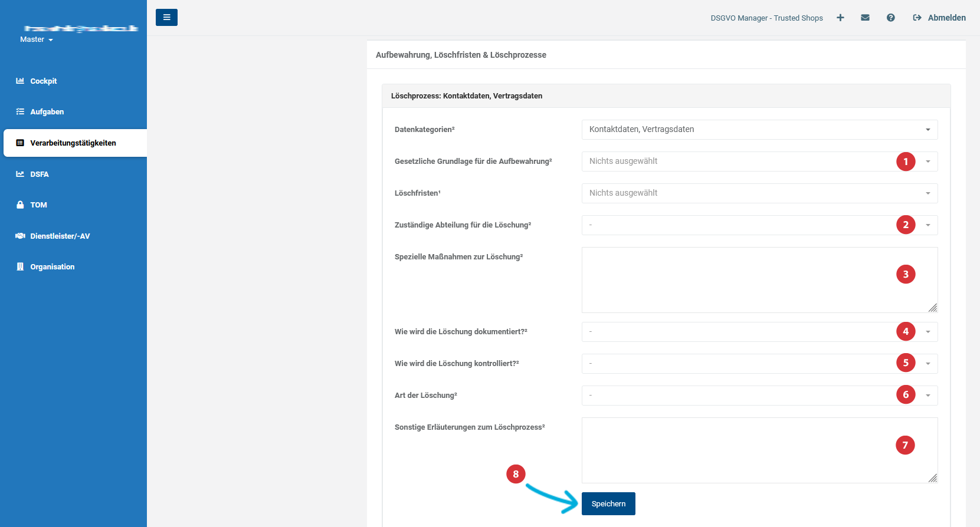Screen dimensions: 980x527
Task: Click the Abmelden logout link
Action: 946,18
